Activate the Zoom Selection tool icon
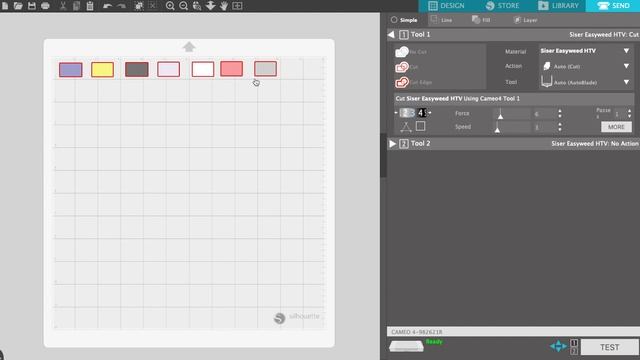Viewport: 640px width, 360px height. coord(197,6)
